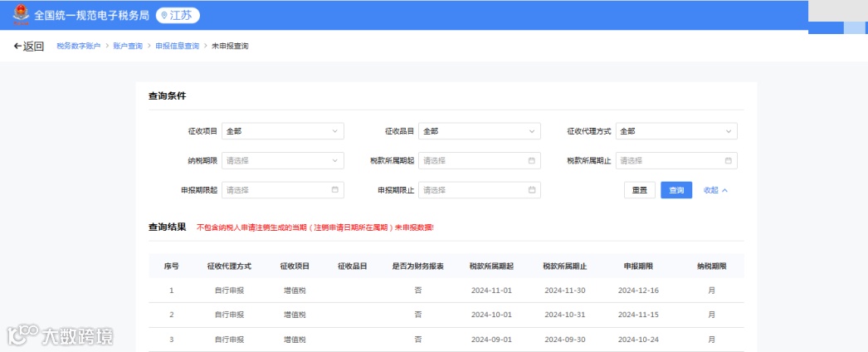Viewport: 868px width, 352px height.
Task: Click the calendar icon in 申报期限止 field
Action: point(531,190)
